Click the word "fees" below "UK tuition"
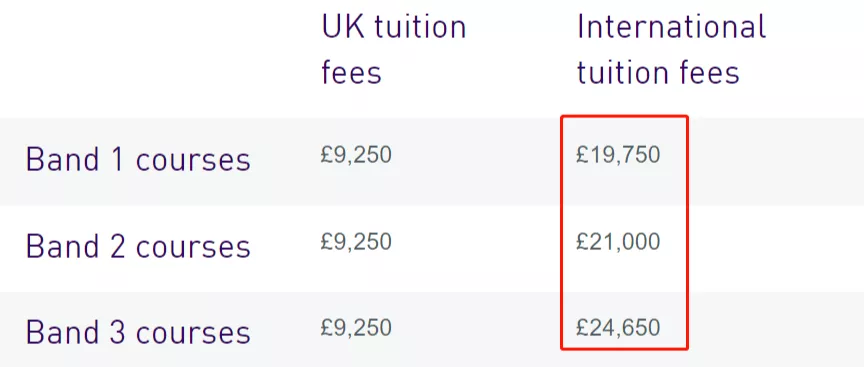This screenshot has height=367, width=864. point(351,72)
